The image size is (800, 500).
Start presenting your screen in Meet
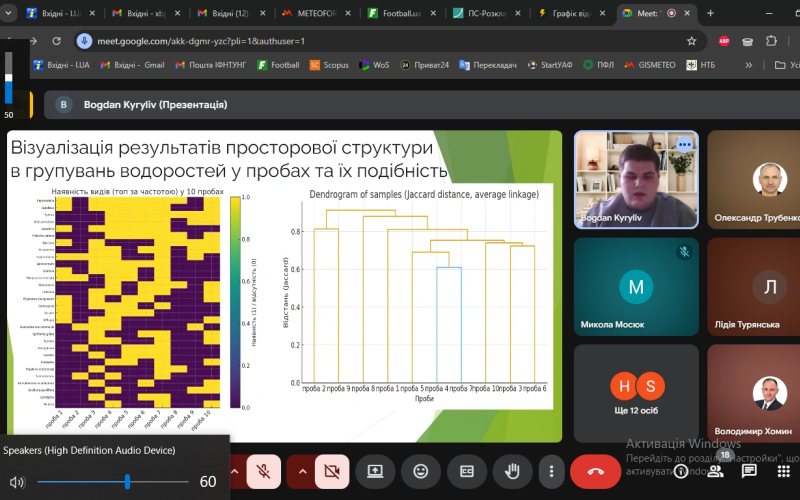(x=376, y=471)
